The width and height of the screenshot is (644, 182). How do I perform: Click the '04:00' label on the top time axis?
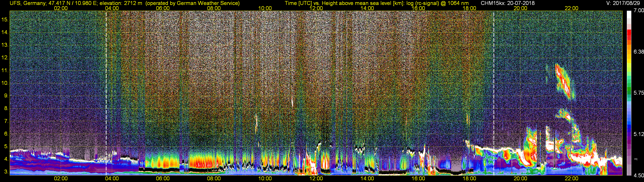point(112,8)
